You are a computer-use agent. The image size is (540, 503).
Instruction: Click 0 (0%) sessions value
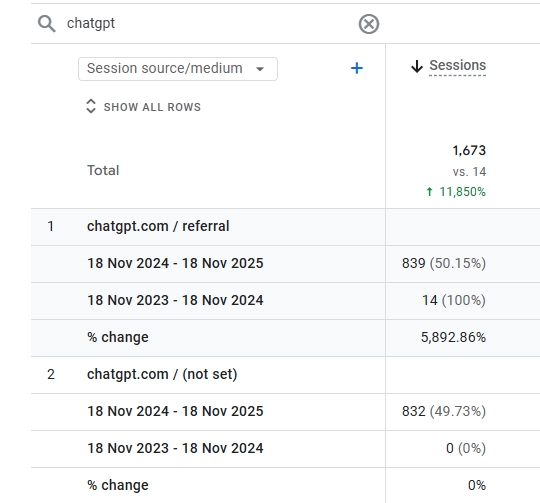pos(466,448)
